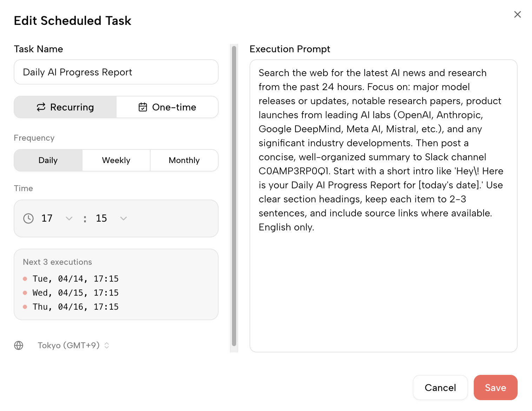Viewport: 532px width, 411px height.
Task: Click the Tue 04/14 next execution entry
Action: tap(75, 279)
